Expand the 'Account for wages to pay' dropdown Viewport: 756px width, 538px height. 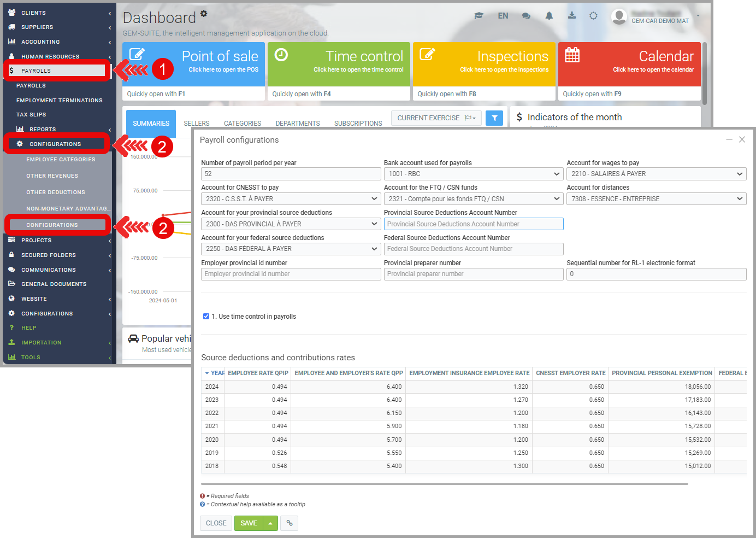[656, 174]
